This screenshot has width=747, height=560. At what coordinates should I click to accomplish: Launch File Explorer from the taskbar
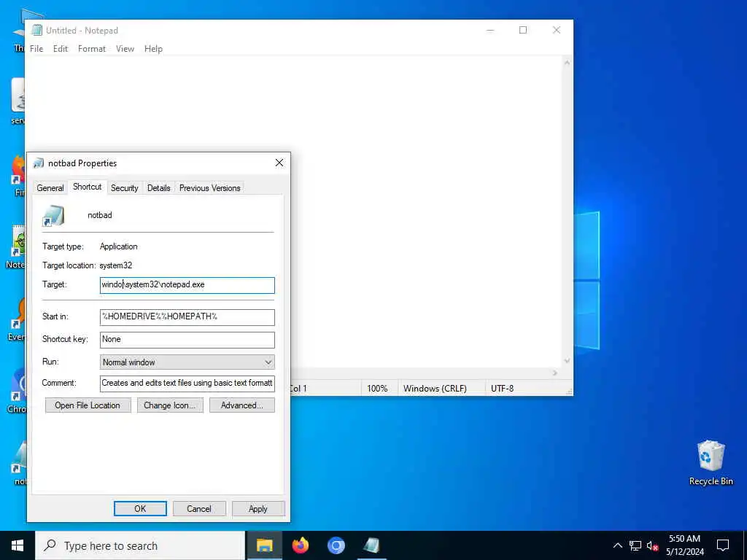pyautogui.click(x=264, y=545)
